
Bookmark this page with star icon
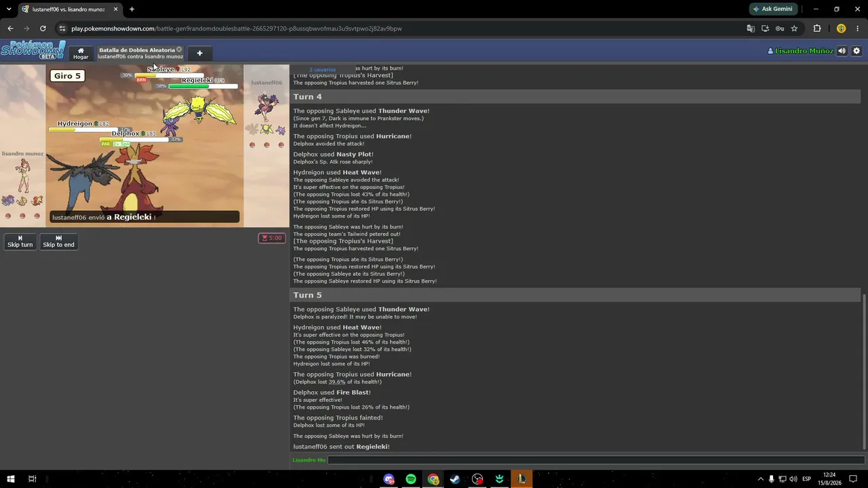point(794,28)
